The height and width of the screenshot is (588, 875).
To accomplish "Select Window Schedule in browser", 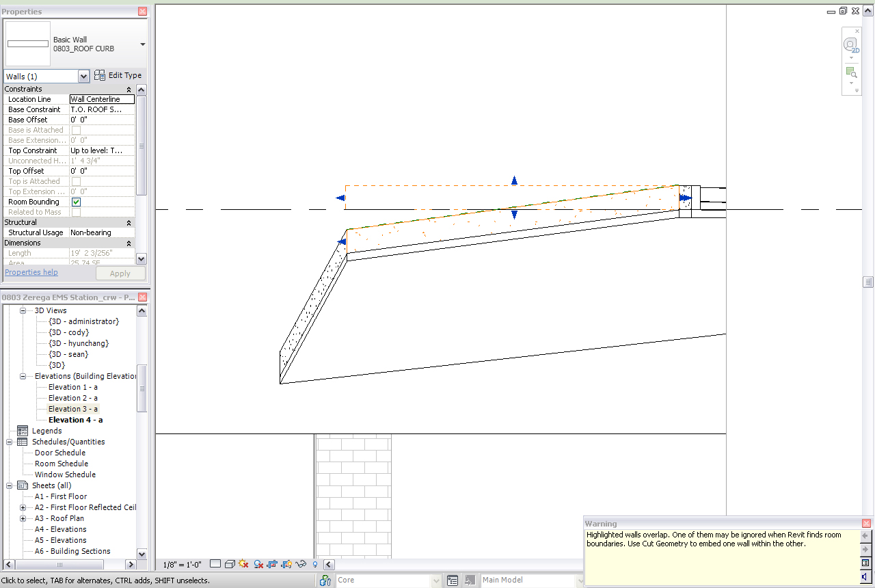I will (65, 475).
